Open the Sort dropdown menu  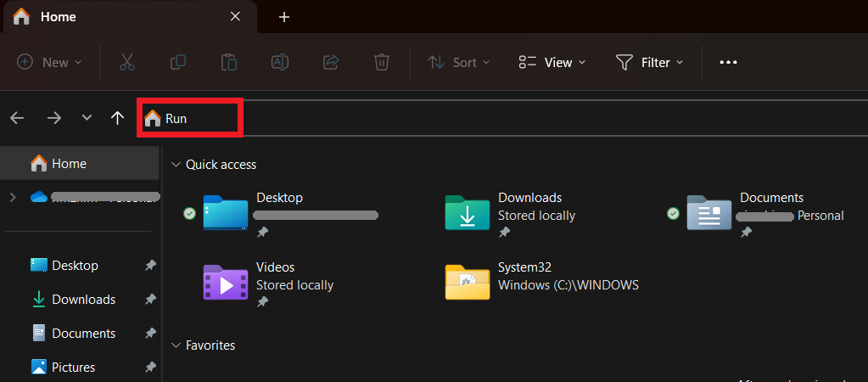[459, 62]
